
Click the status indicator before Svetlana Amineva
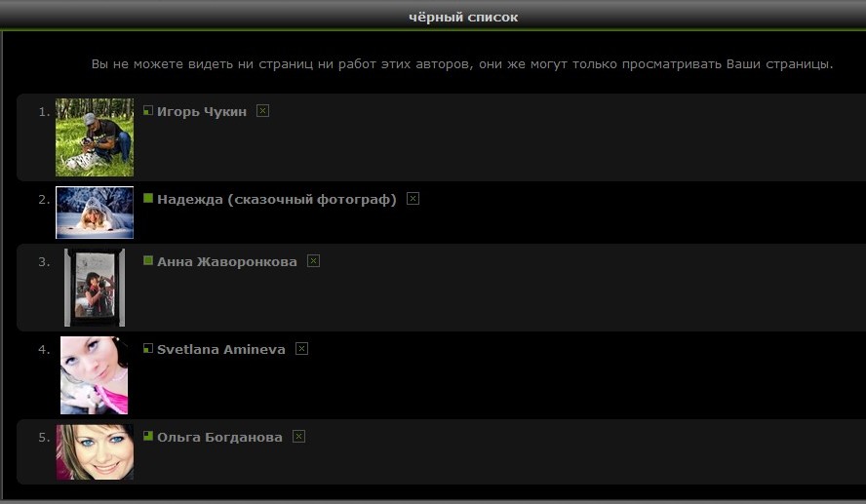148,348
